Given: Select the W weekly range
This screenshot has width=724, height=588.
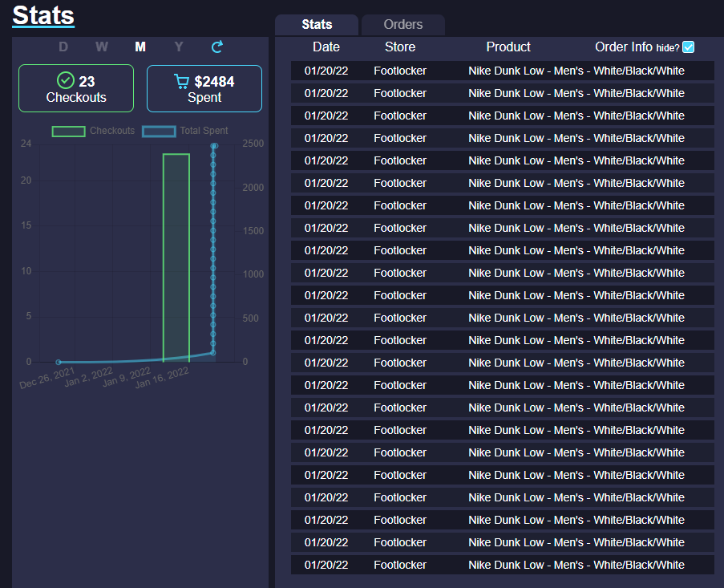Looking at the screenshot, I should (102, 47).
